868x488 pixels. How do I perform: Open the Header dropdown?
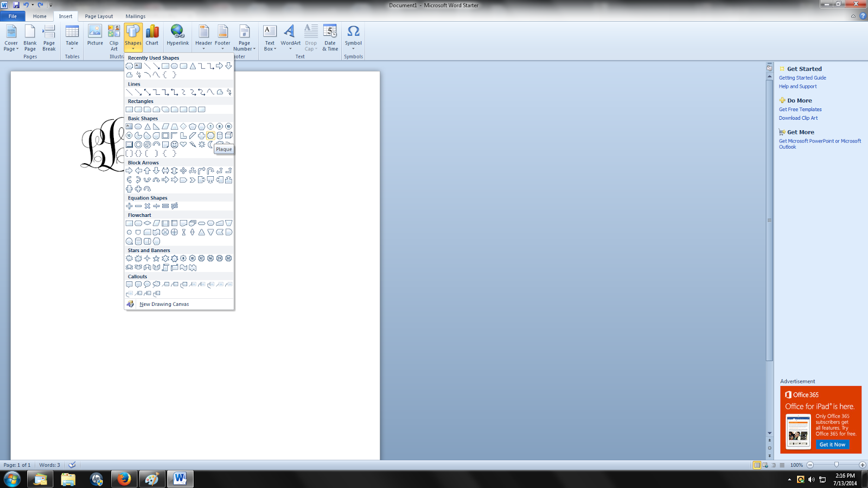pyautogui.click(x=203, y=38)
